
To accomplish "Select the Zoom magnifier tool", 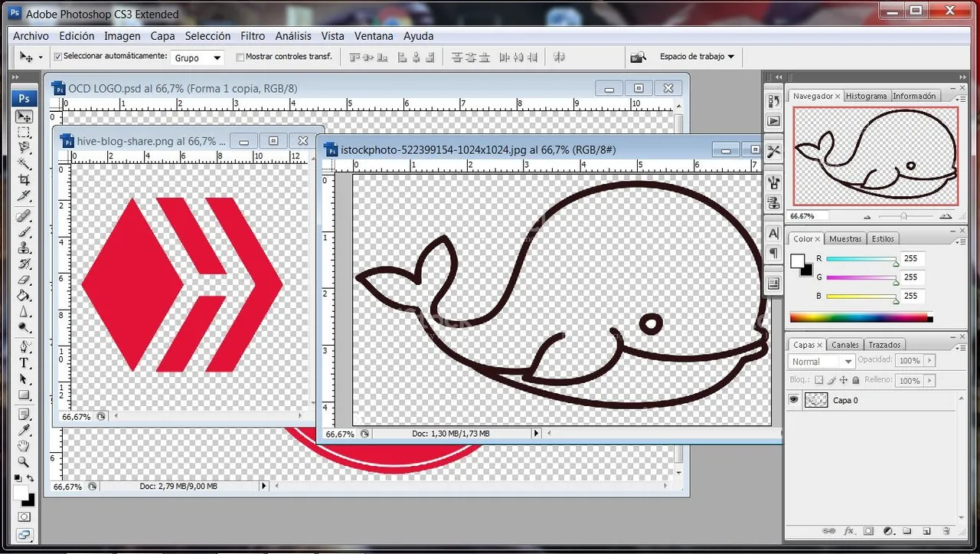I will (24, 462).
